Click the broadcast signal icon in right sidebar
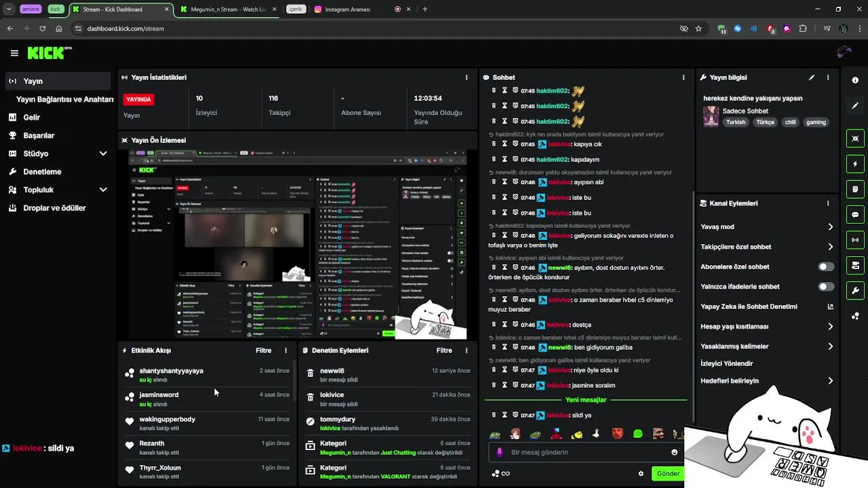The height and width of the screenshot is (488, 868). coord(855,240)
